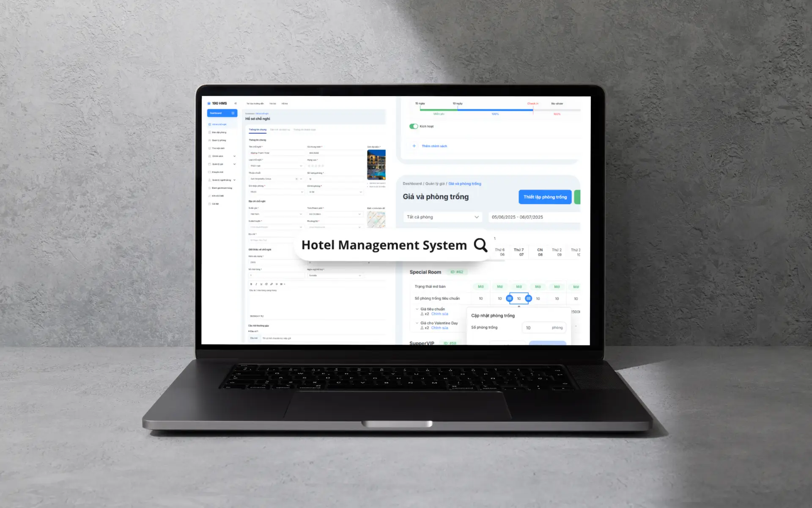The image size is (812, 508).
Task: Toggle the first Mở status pill for Special Room
Action: pos(480,287)
